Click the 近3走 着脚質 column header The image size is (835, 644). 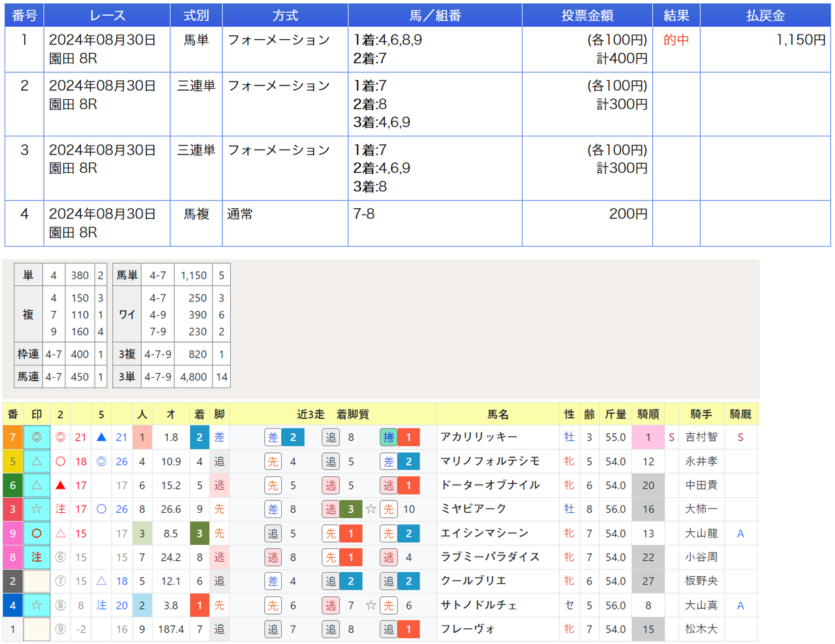pyautogui.click(x=333, y=414)
